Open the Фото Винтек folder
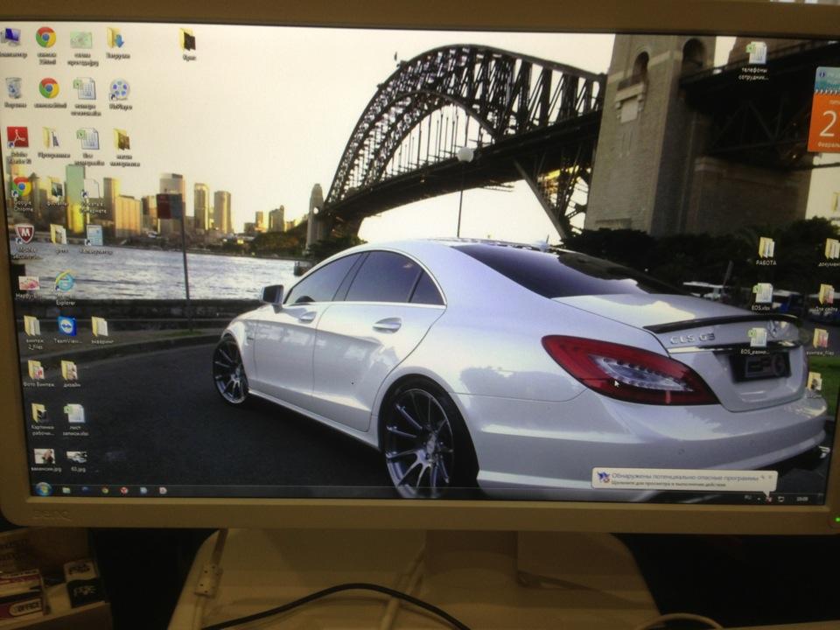The height and width of the screenshot is (630, 840). 36,370
